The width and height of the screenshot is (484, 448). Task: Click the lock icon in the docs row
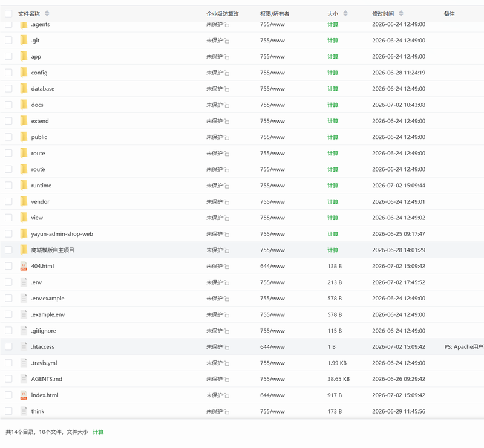(x=226, y=105)
